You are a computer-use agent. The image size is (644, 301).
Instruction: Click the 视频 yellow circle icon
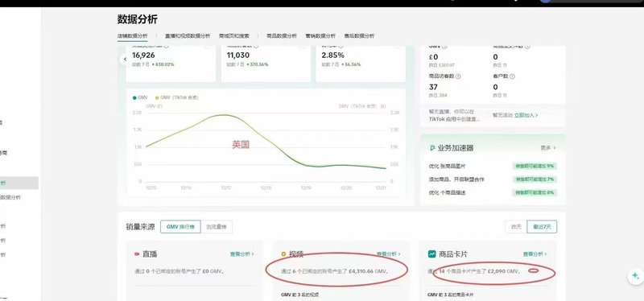[283, 254]
